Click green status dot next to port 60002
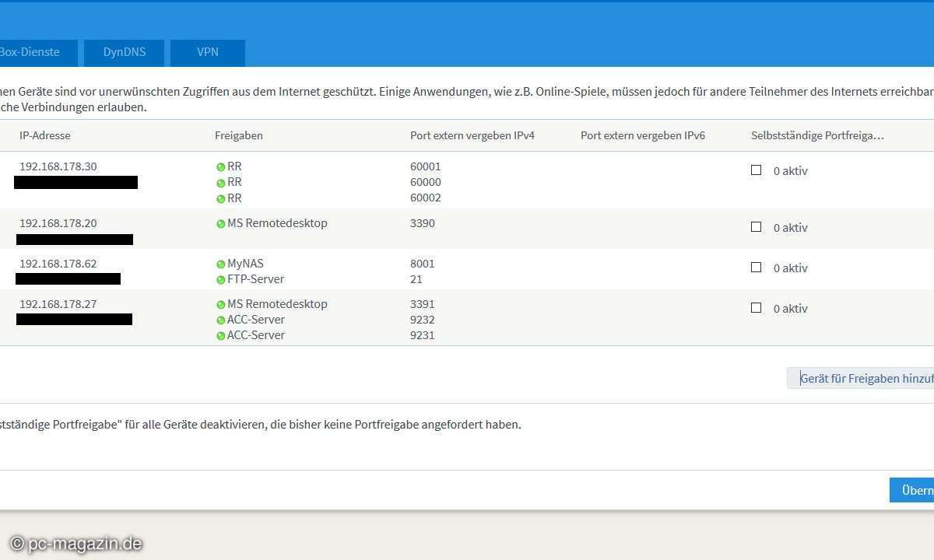The height and width of the screenshot is (560, 934). click(220, 198)
